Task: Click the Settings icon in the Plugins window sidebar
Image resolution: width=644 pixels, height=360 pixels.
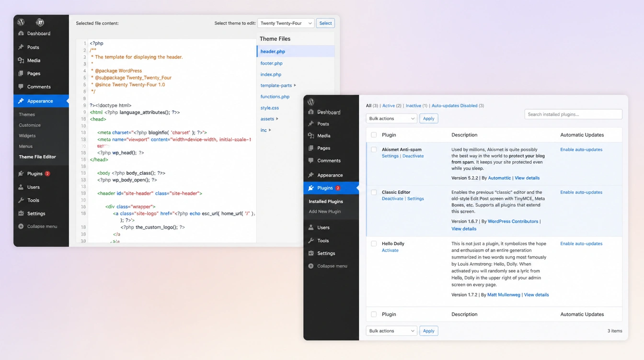Action: (x=311, y=253)
